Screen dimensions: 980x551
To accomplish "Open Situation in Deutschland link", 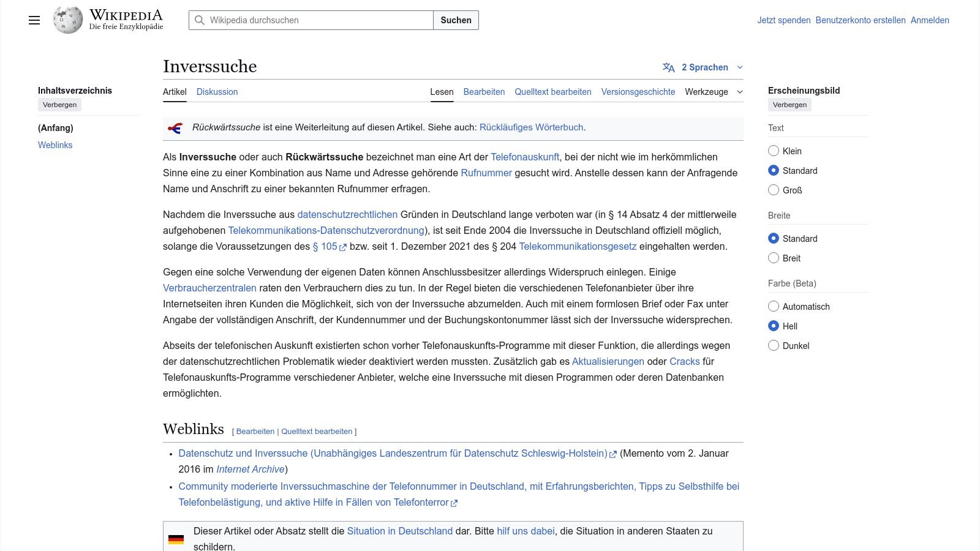I will click(x=400, y=531).
